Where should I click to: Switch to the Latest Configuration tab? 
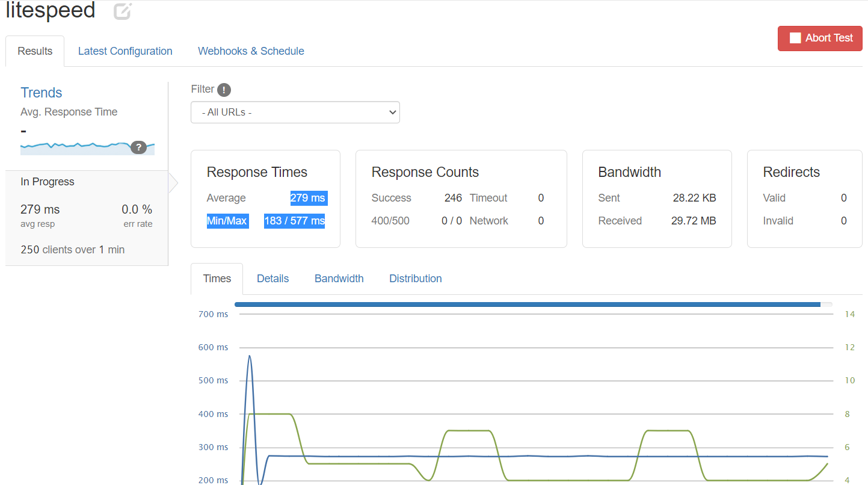coord(125,51)
